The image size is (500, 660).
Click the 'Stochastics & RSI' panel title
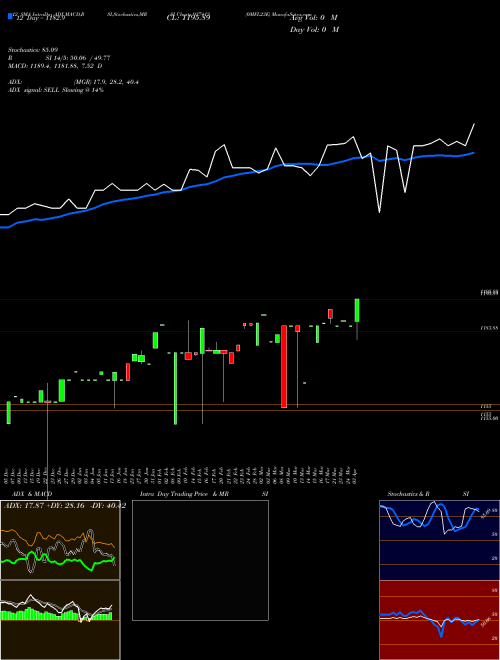[428, 494]
